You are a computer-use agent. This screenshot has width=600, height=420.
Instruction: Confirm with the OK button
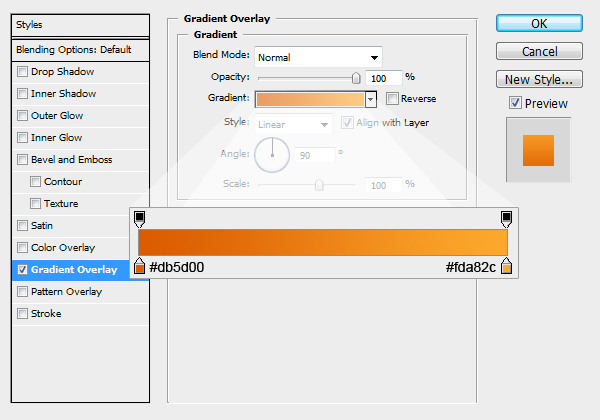(539, 23)
